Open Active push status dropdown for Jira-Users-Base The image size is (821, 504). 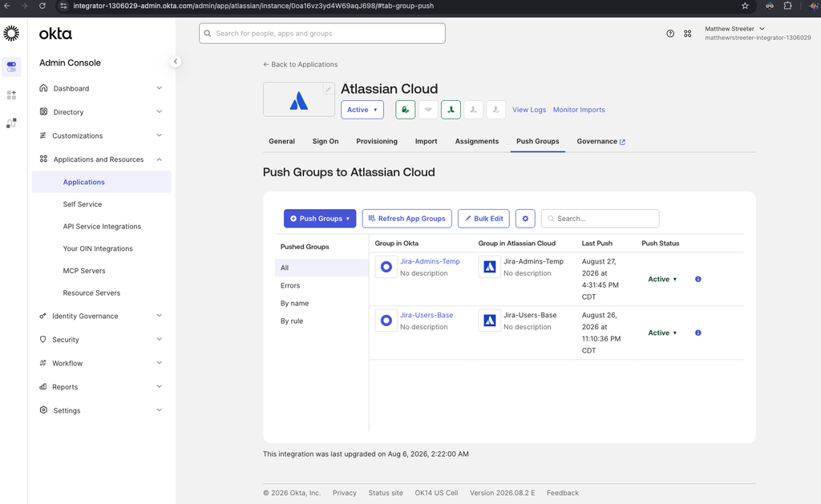662,333
